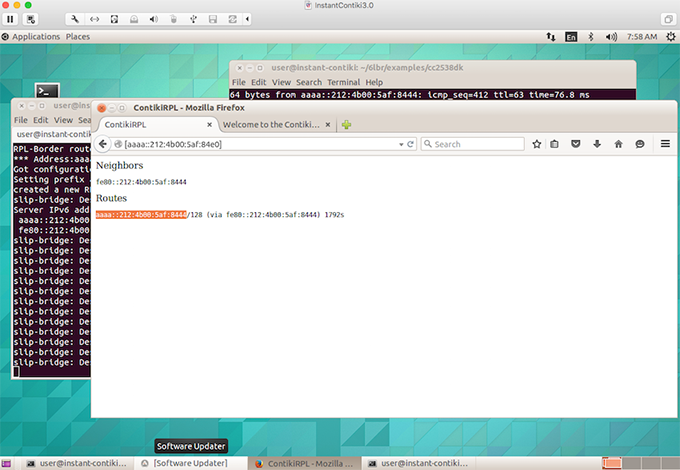Image resolution: width=680 pixels, height=470 pixels.
Task: Open new tab with plus icon
Action: click(347, 125)
